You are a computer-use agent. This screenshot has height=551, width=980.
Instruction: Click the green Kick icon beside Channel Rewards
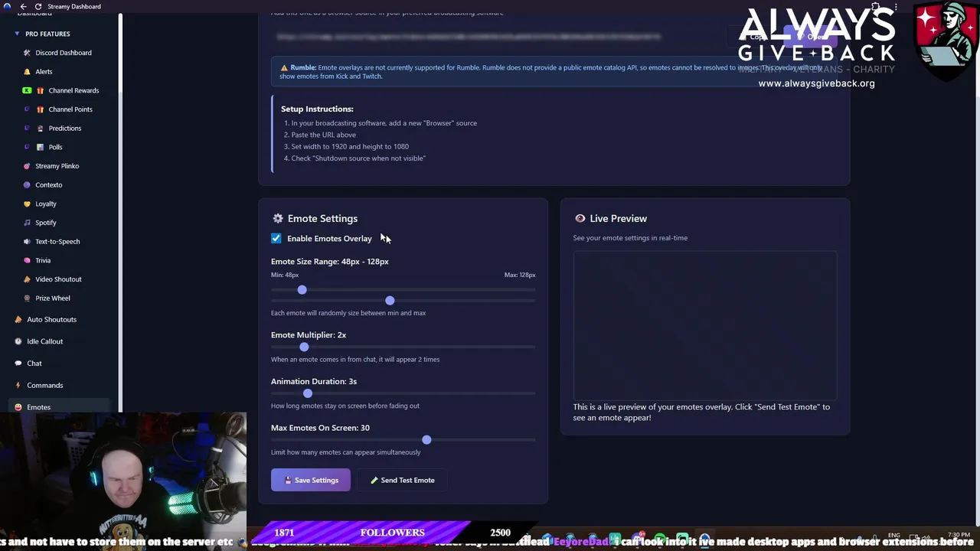tap(27, 90)
